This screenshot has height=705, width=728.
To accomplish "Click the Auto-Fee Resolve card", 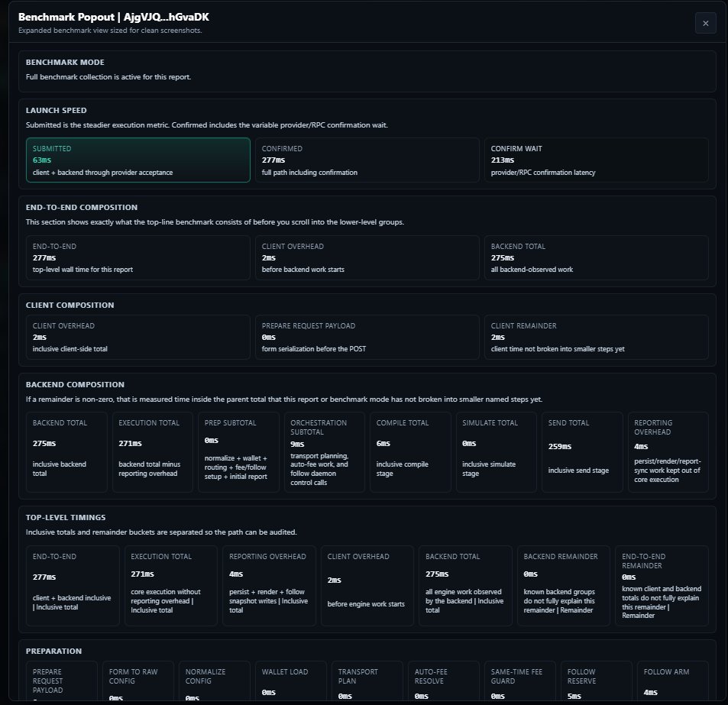I will (443, 681).
